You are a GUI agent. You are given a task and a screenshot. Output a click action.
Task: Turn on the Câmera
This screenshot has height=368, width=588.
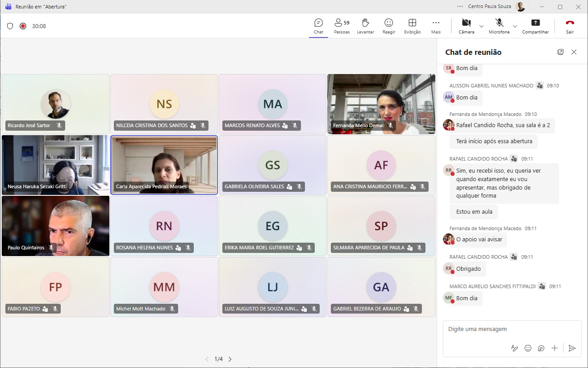click(x=466, y=26)
